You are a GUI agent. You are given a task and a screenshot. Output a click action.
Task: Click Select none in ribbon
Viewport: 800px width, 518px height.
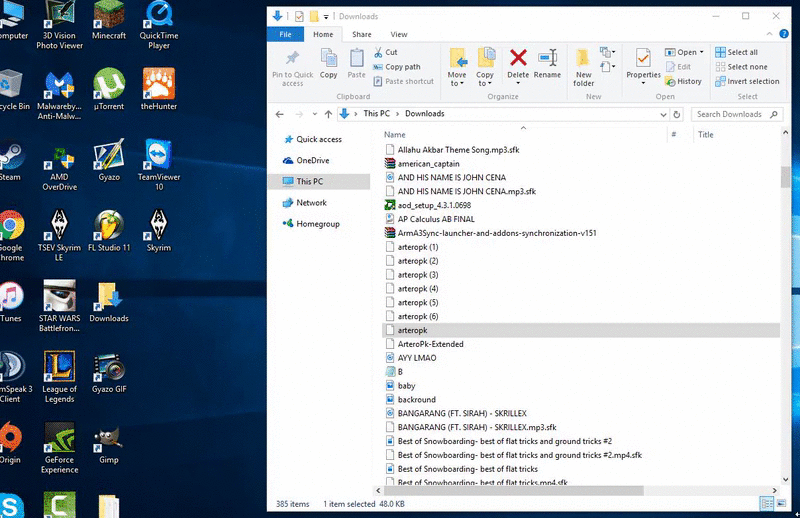[741, 67]
